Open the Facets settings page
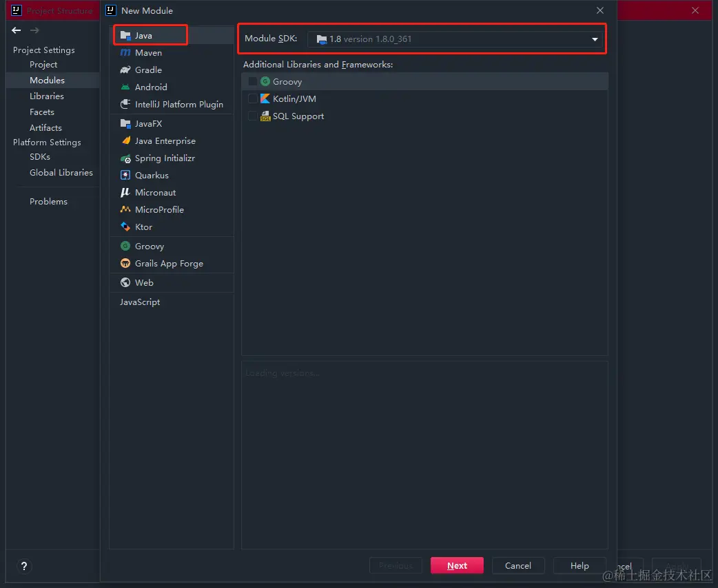The height and width of the screenshot is (588, 718). (41, 112)
